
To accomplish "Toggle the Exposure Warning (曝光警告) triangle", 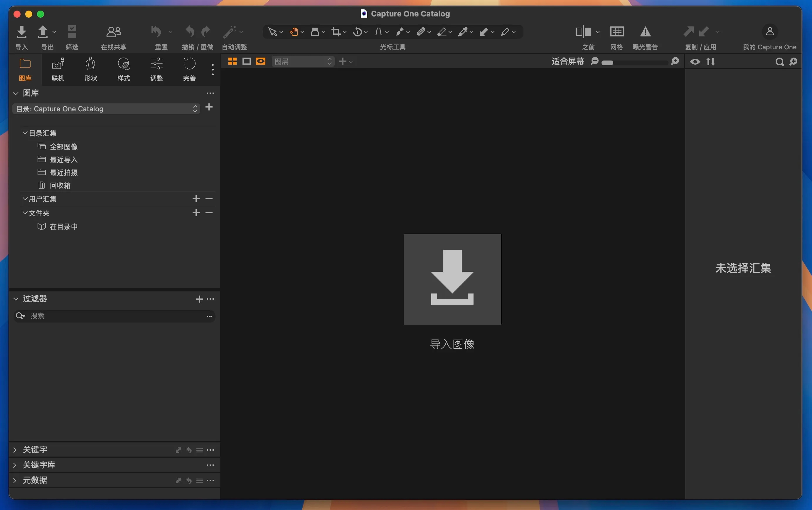I will [x=645, y=32].
